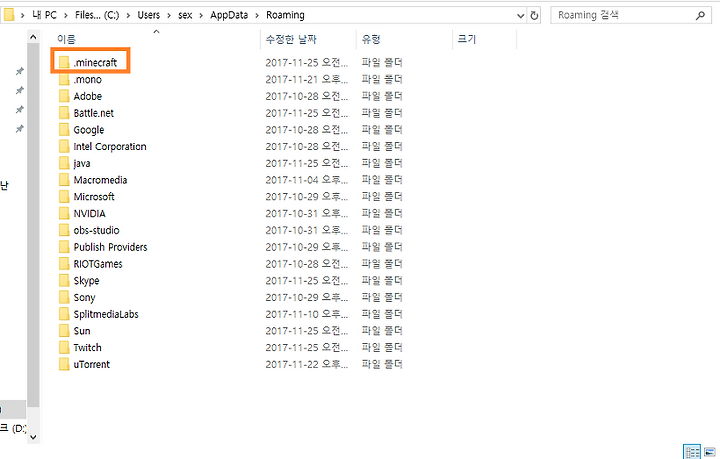Select the .mono folder icon

(x=64, y=79)
